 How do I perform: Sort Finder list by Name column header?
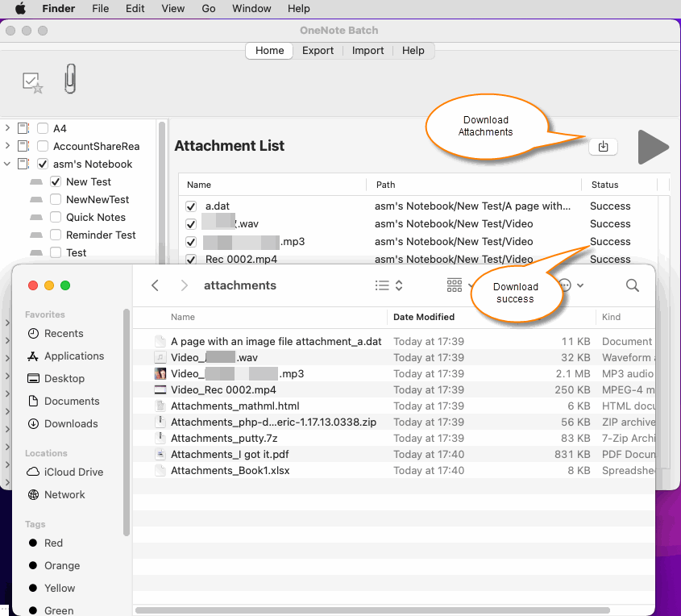pos(183,317)
